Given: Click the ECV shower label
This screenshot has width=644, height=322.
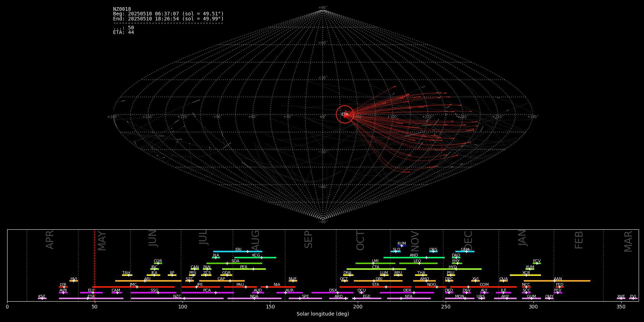Looking at the screenshot, I should pos(537,261).
